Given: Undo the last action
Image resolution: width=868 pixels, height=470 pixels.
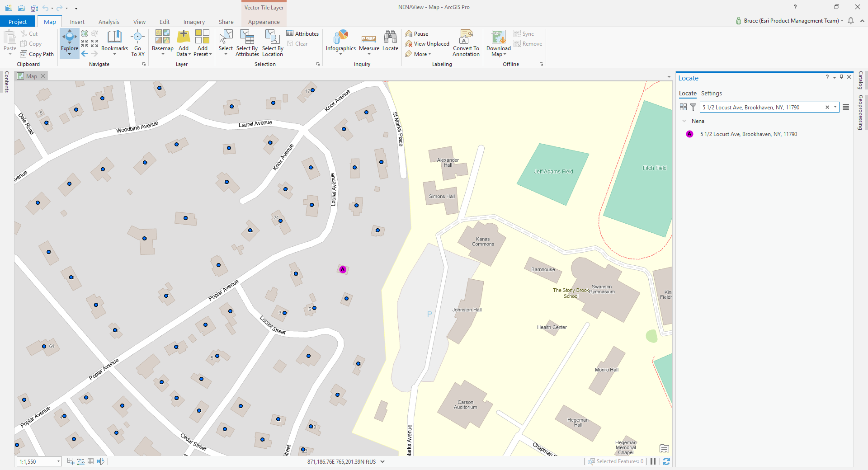Looking at the screenshot, I should (x=45, y=8).
